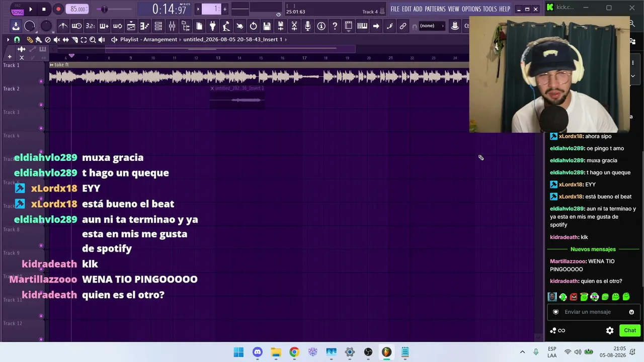Adjust the small dark master pitch knob
Viewport: 644px width, 362px height.
[x=46, y=26]
